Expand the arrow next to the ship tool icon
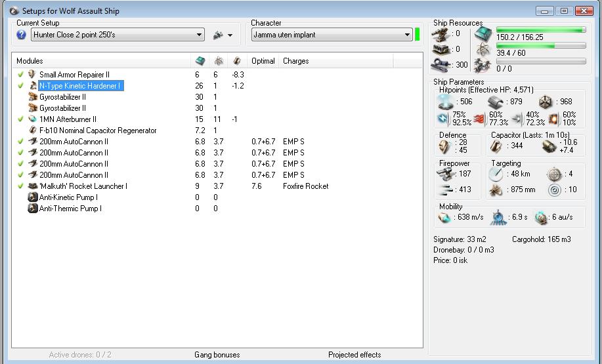This screenshot has height=364, width=602. coord(230,35)
